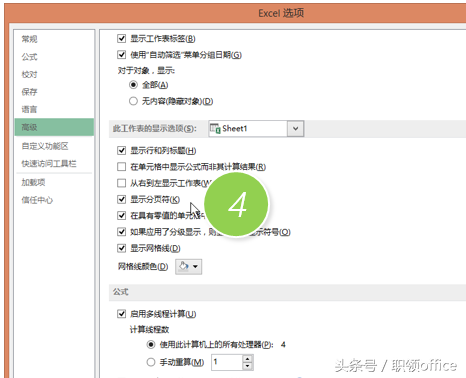Enable 从右到左显示工作表 checkbox
Image resolution: width=466 pixels, height=378 pixels.
(x=121, y=183)
